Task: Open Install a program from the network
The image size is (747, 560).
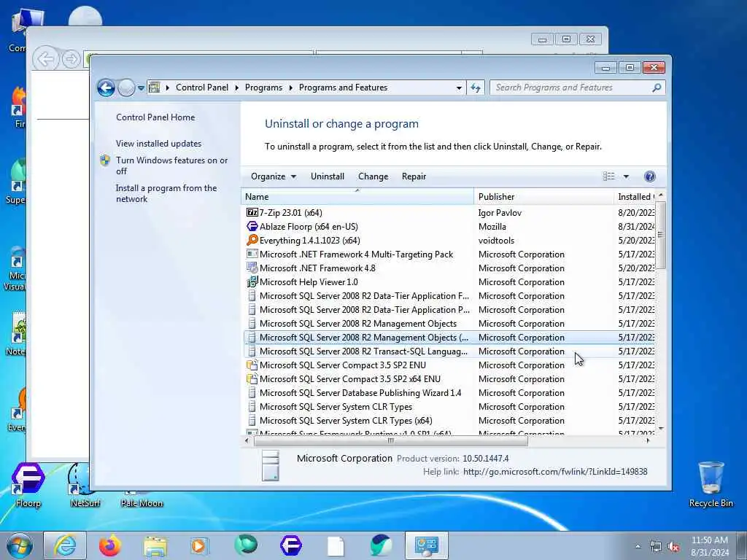Action: 166,193
